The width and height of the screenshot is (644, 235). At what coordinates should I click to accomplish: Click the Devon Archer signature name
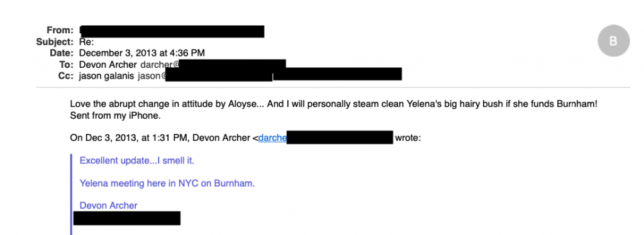tap(108, 205)
